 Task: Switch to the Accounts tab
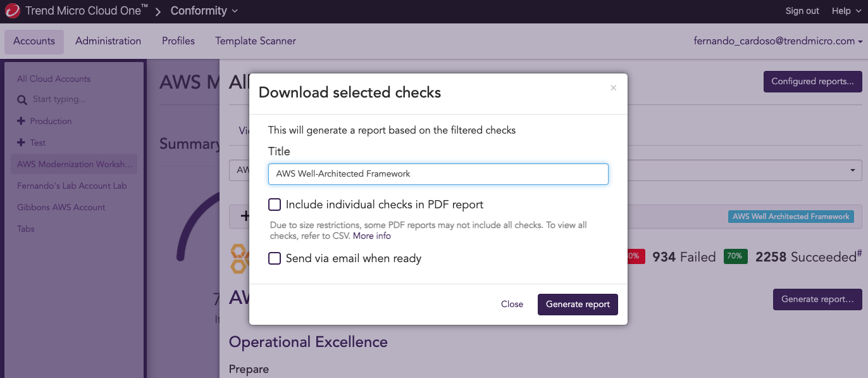coord(34,41)
